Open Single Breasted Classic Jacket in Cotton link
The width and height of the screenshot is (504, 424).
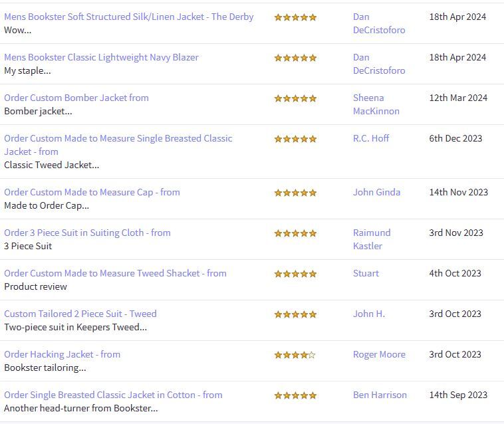point(113,395)
